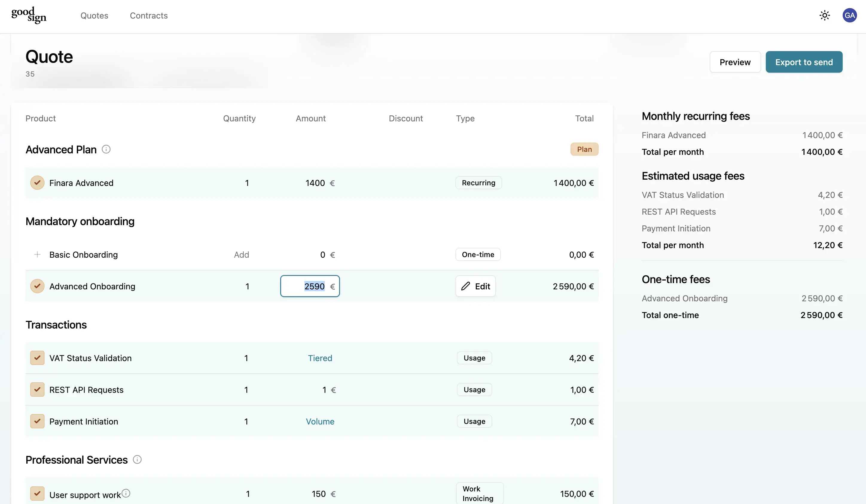Edit the VAT Status Validation quantity

click(x=246, y=358)
